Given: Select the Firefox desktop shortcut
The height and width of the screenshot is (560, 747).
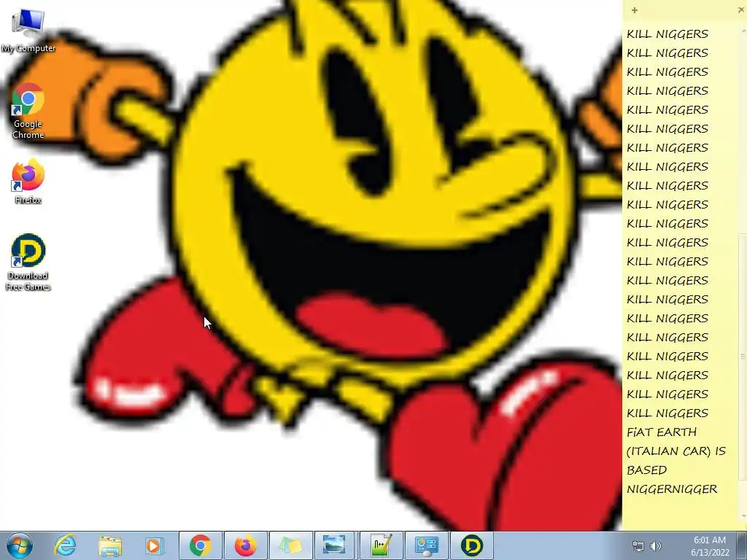Looking at the screenshot, I should click(x=28, y=182).
